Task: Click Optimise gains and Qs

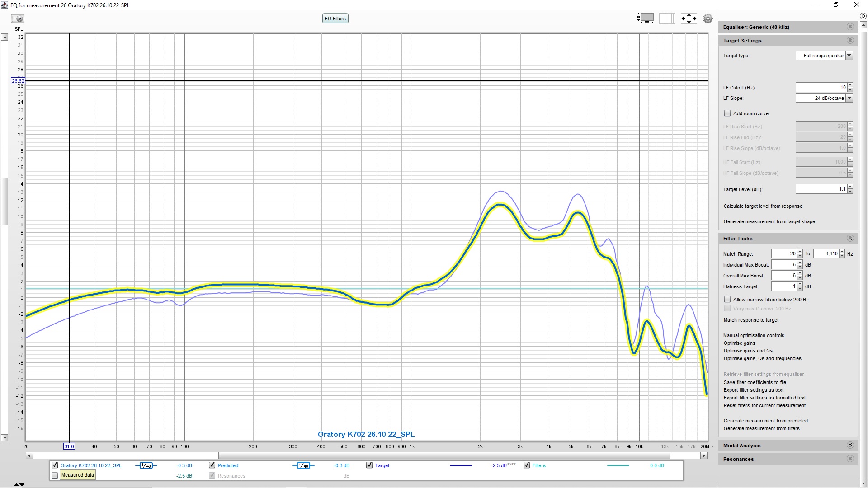Action: pyautogui.click(x=748, y=351)
